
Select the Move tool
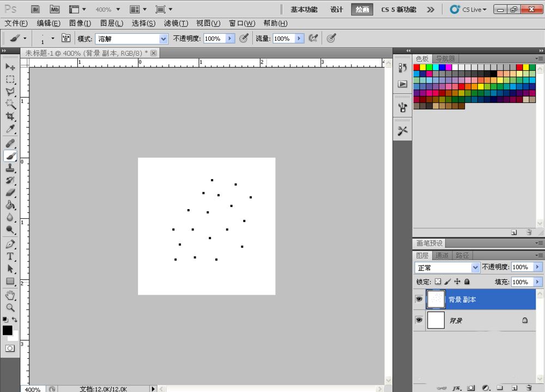(x=10, y=66)
